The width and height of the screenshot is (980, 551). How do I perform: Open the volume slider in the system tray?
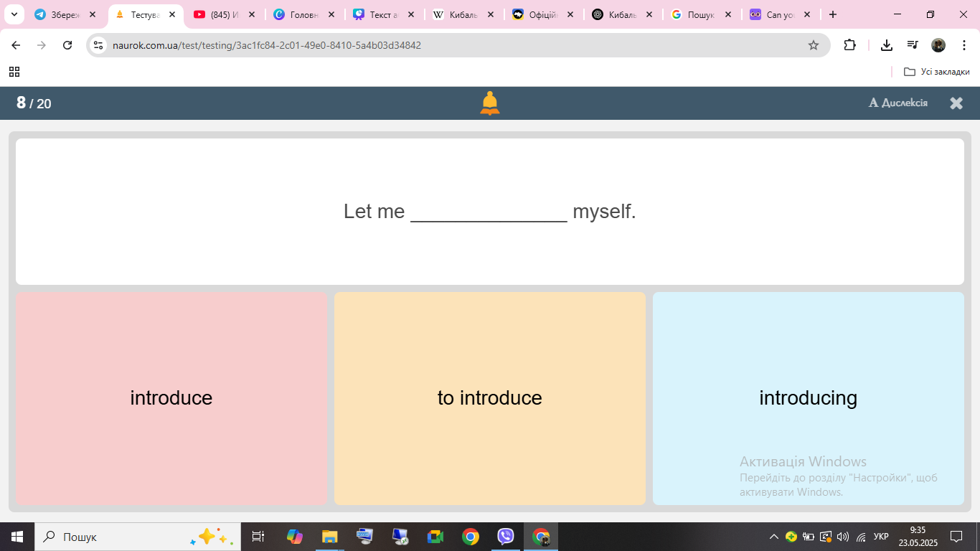(x=841, y=536)
